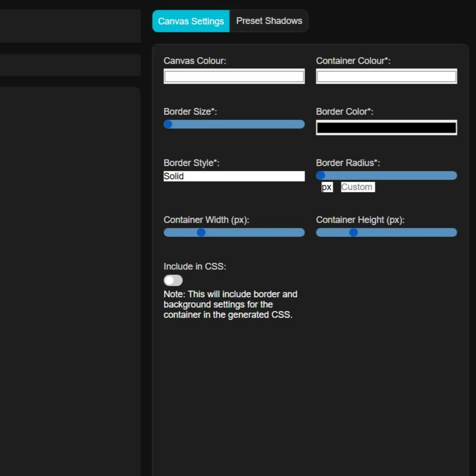Open the px unit dropdown under Border Radius
This screenshot has height=476, width=476.
point(327,187)
